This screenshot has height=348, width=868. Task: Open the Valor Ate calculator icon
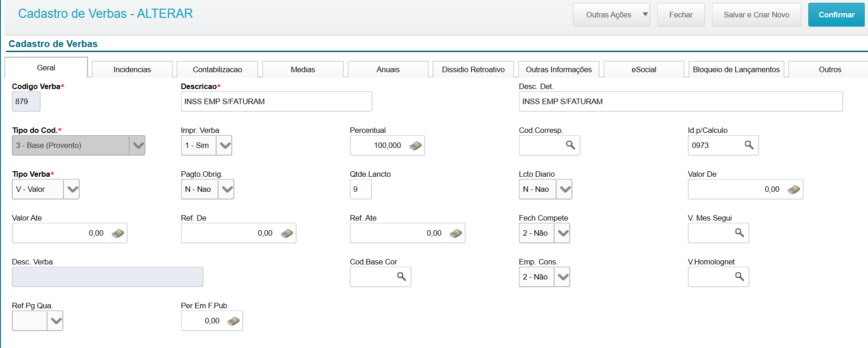coord(118,233)
